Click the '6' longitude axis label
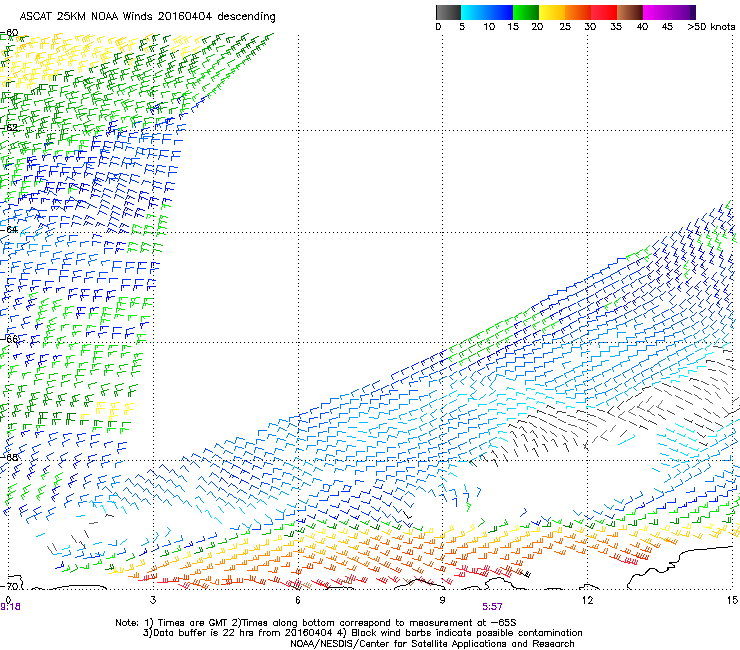The height and width of the screenshot is (650, 740). click(x=297, y=600)
